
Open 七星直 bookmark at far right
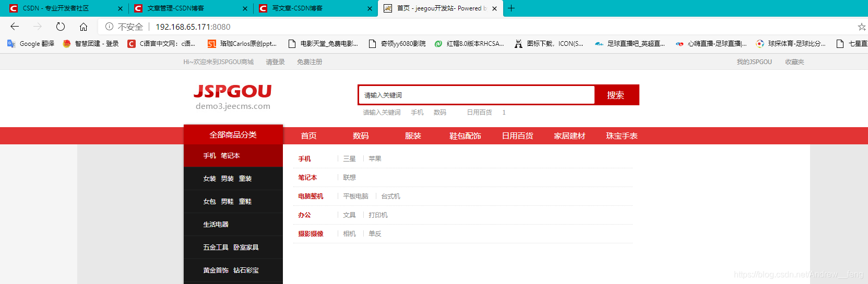coord(852,44)
